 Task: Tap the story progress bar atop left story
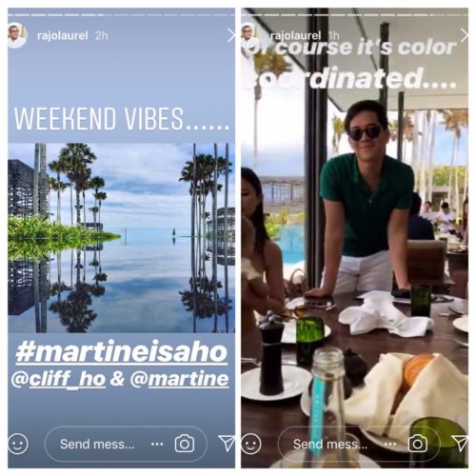(122, 15)
